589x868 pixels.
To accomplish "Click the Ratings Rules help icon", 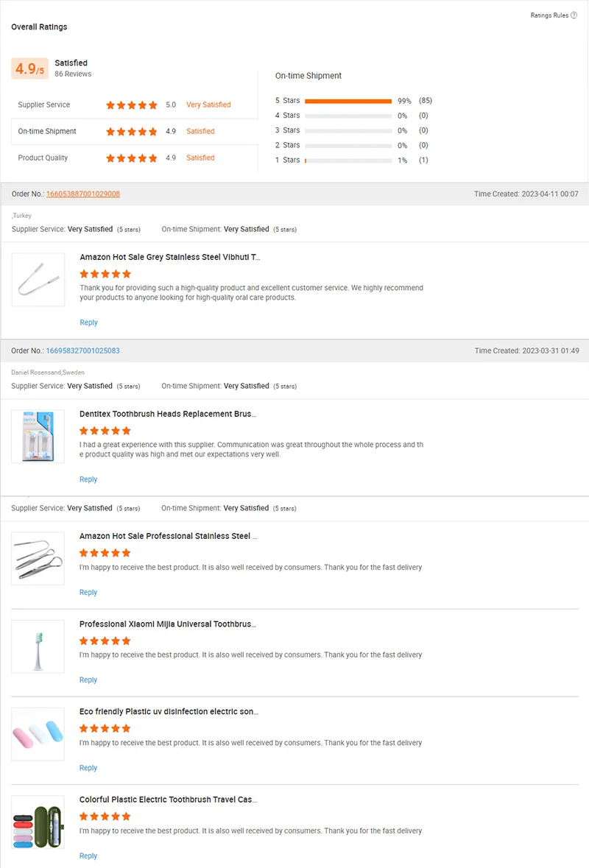I will (x=574, y=15).
